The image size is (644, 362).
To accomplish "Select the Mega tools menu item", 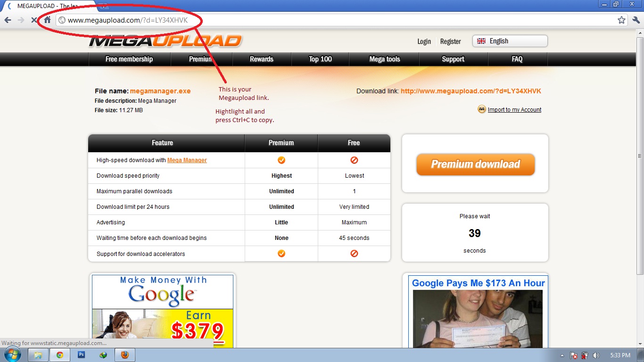I will (x=384, y=59).
